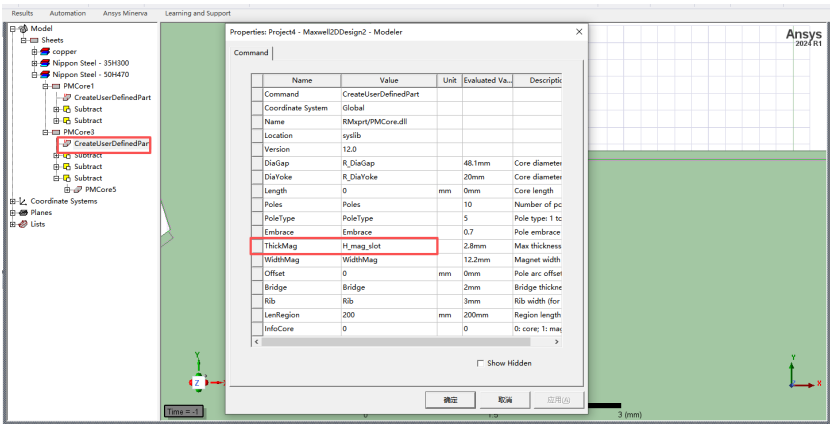This screenshot has height=424, width=830.
Task: Click the Planes icon in model tree
Action: (x=23, y=213)
